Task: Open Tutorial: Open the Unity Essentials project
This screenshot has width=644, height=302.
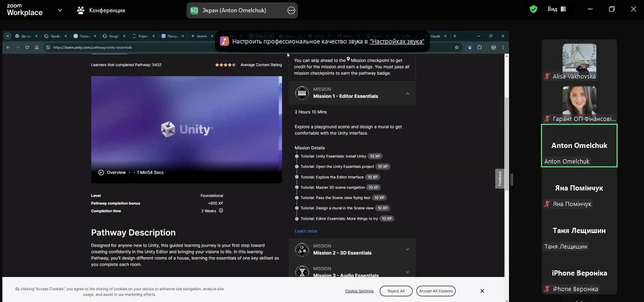Action: pyautogui.click(x=337, y=167)
